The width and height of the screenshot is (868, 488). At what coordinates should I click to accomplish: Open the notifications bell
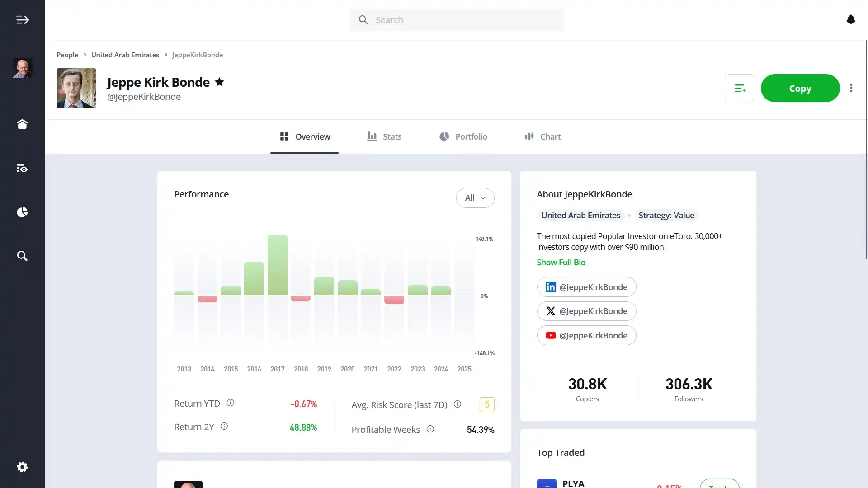pos(850,20)
